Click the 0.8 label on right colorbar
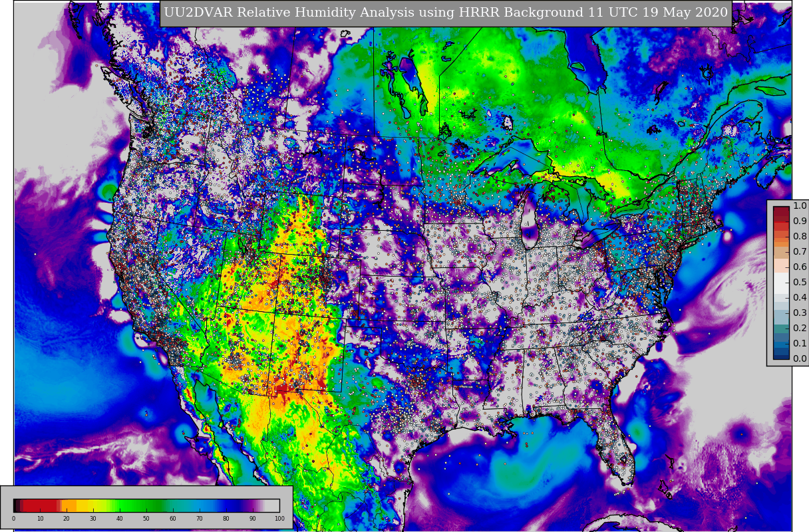809x532 pixels. tap(800, 236)
